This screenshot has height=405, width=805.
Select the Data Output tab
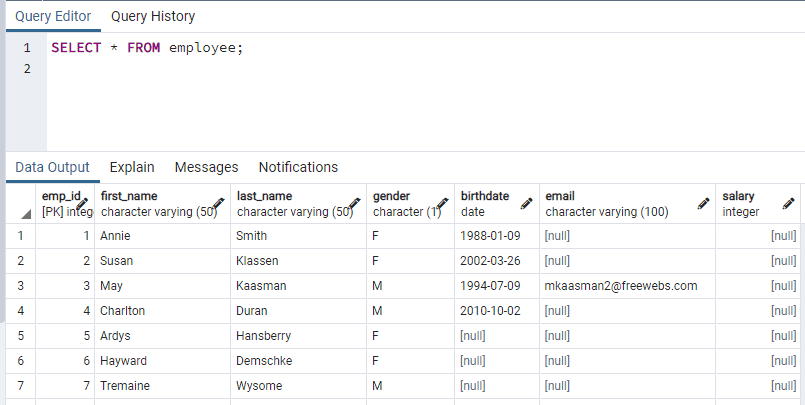tap(52, 167)
